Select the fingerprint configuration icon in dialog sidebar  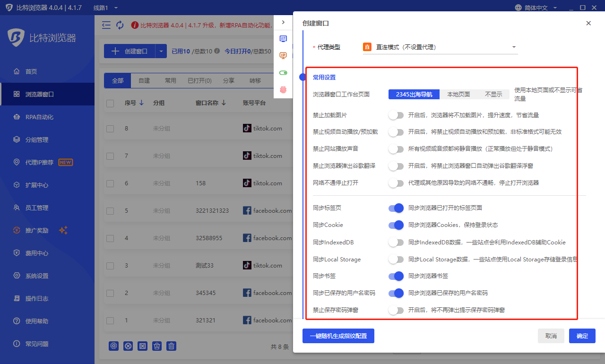283,89
